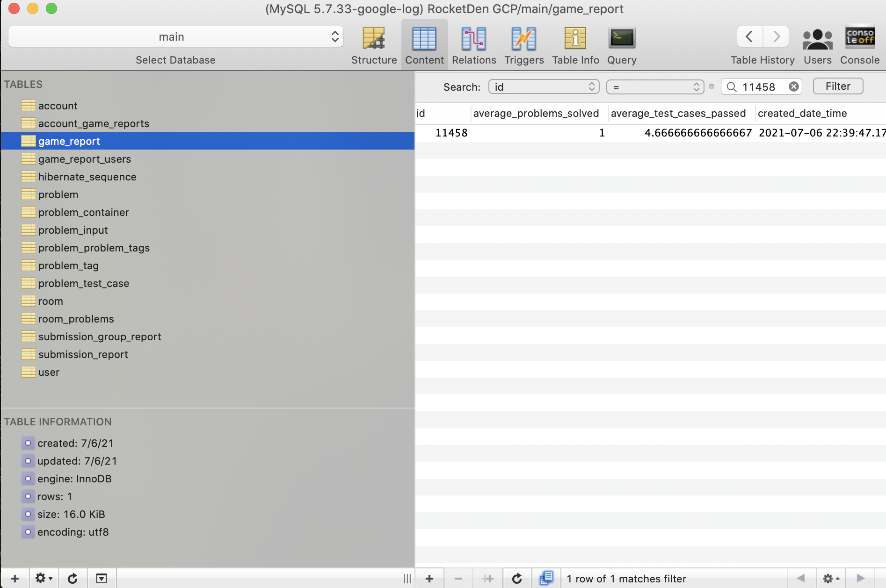
Task: Go to the next page of results
Action: coord(860,578)
